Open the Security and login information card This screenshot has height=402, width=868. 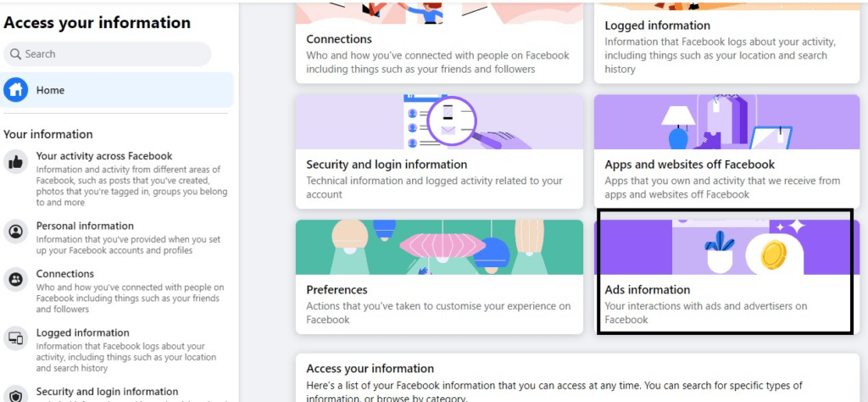[439, 151]
